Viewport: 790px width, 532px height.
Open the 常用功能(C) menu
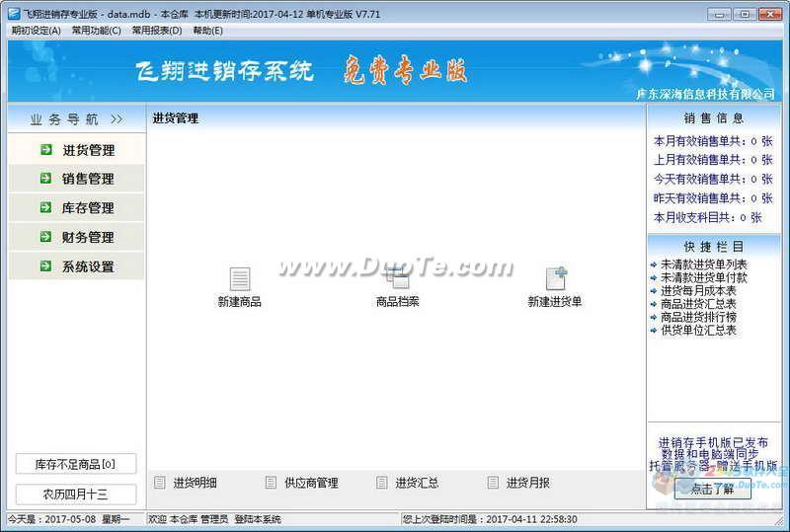coord(96,31)
